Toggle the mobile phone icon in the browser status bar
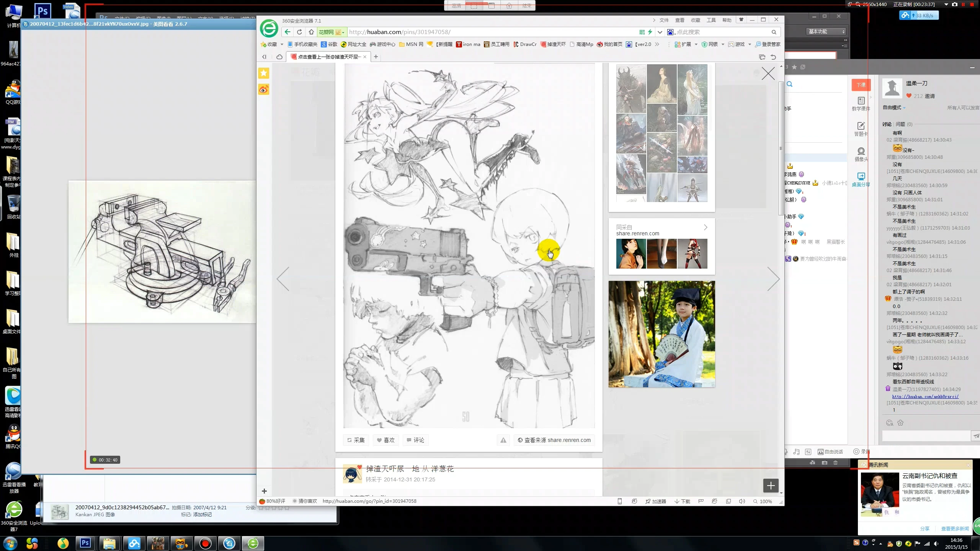Viewport: 980px width, 551px height. point(619,501)
